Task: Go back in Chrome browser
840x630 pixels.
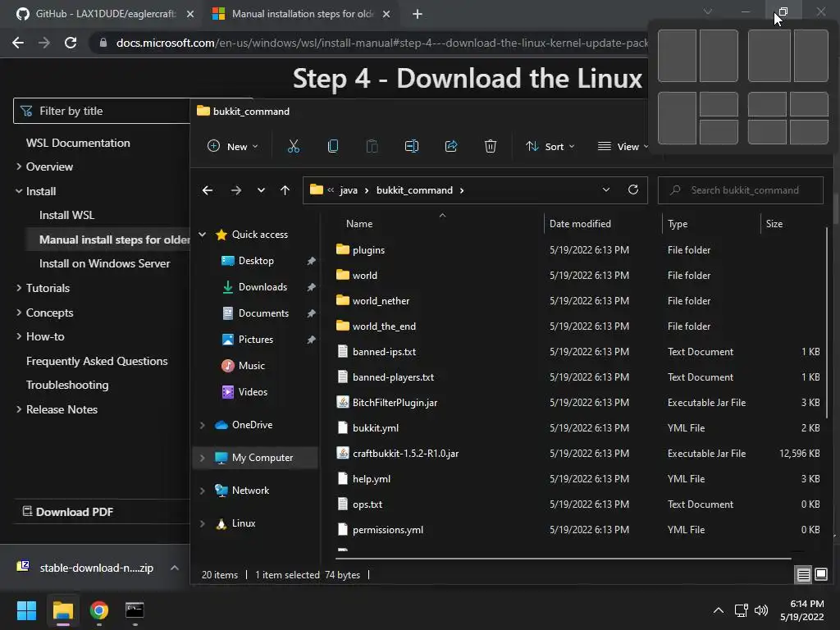Action: click(18, 43)
